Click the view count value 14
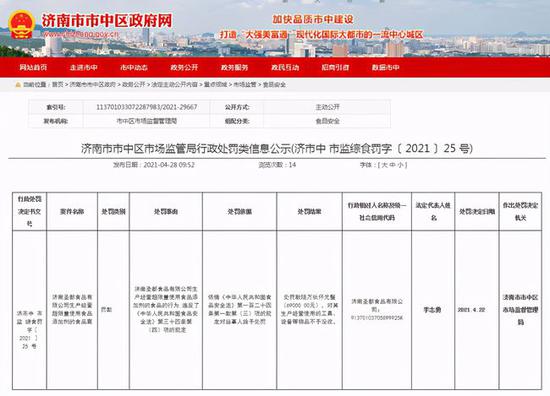This screenshot has height=396, width=550. (x=292, y=165)
